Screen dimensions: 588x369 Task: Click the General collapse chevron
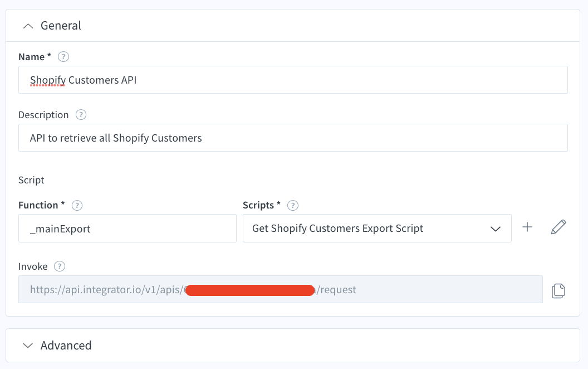tap(28, 26)
